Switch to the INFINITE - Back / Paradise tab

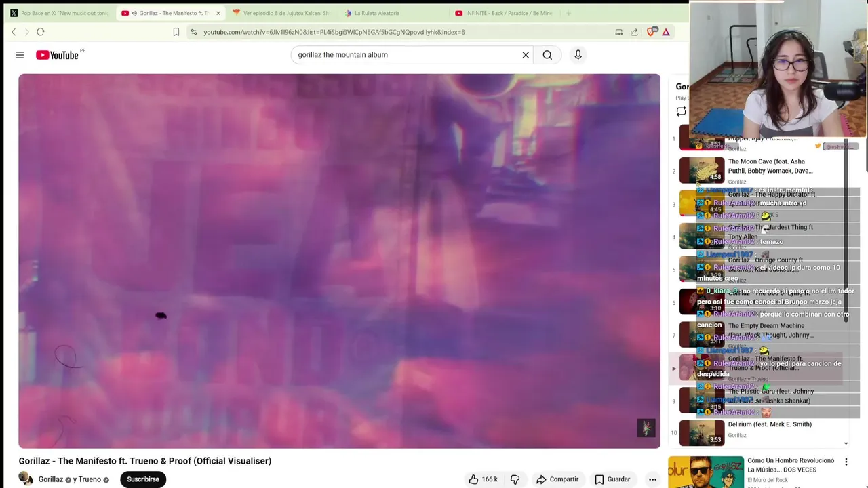click(505, 13)
